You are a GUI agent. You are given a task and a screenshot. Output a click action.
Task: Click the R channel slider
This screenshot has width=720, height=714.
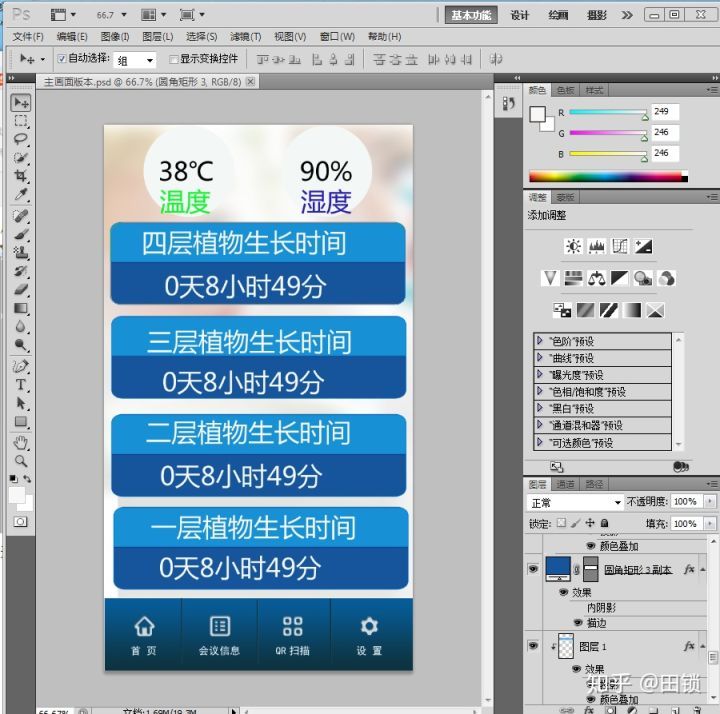[608, 112]
